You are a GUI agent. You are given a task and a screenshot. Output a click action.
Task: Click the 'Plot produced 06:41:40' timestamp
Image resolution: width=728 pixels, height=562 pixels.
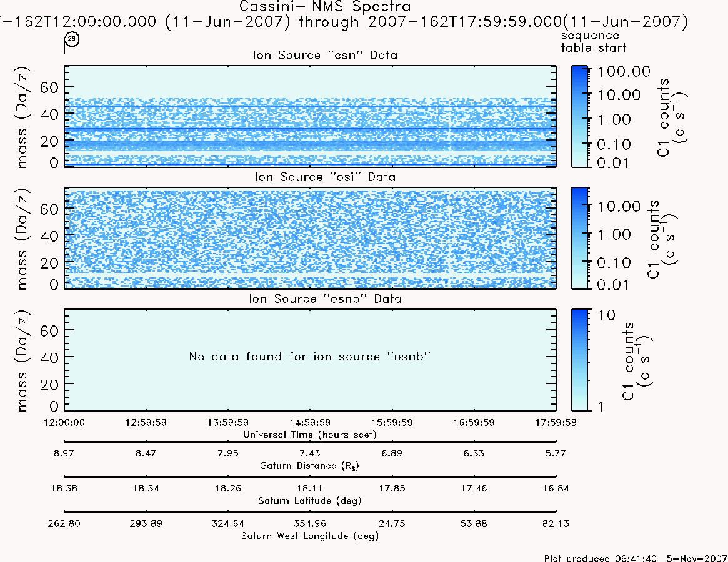pos(601,558)
